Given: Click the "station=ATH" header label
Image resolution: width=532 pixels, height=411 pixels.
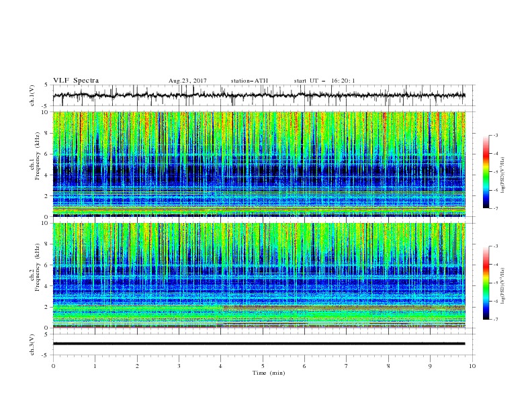Looking at the screenshot, I should click(249, 81).
